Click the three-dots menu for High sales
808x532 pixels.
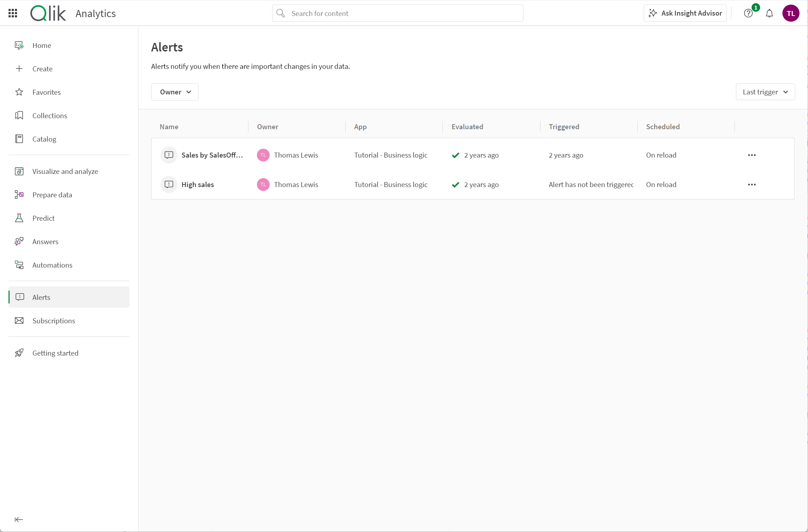tap(752, 184)
